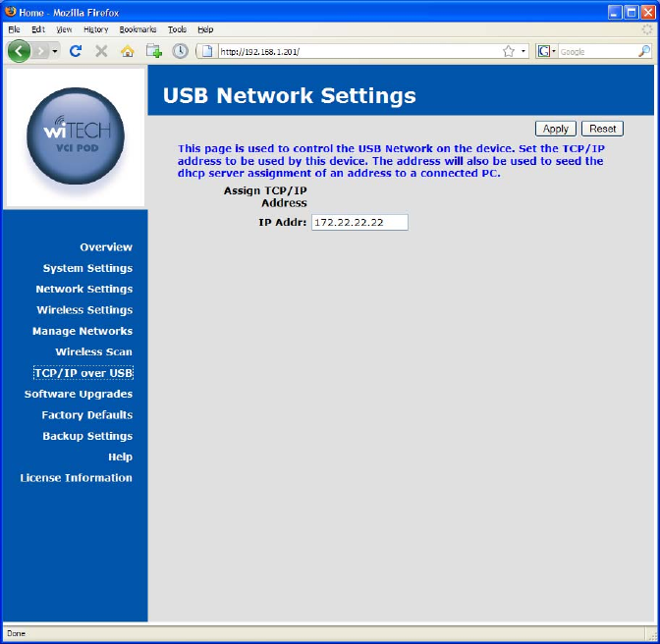Click the 'Done' status bar text
This screenshot has width=660, height=644.
click(16, 633)
